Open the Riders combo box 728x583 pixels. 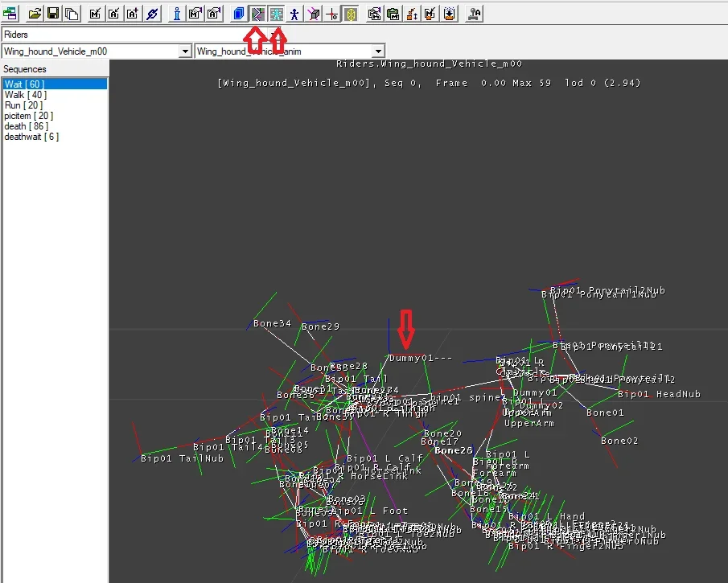(139, 35)
